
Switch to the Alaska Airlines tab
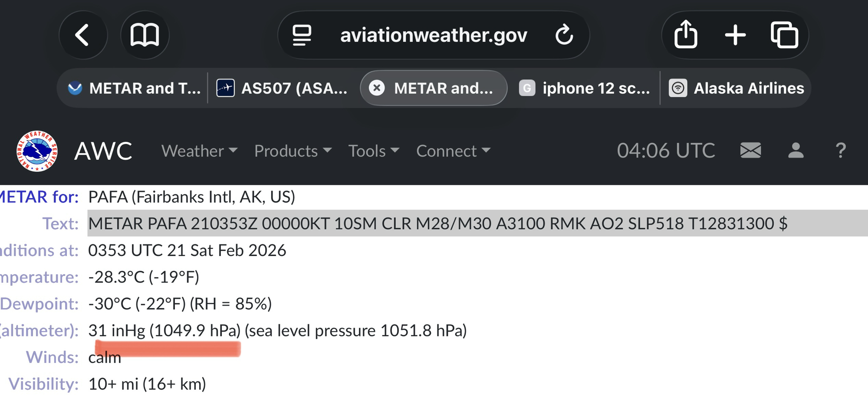pos(736,88)
